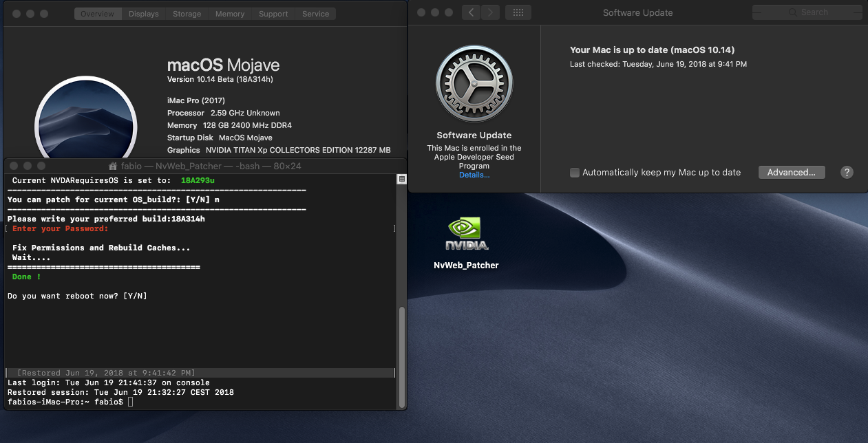Click the "Software Update" label under gear
This screenshot has width=868, height=443.
tap(474, 136)
